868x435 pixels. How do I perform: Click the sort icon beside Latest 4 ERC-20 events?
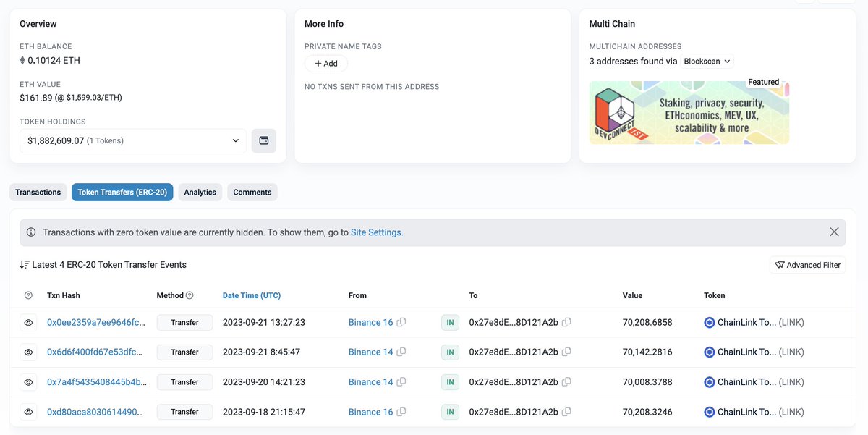[x=23, y=264]
